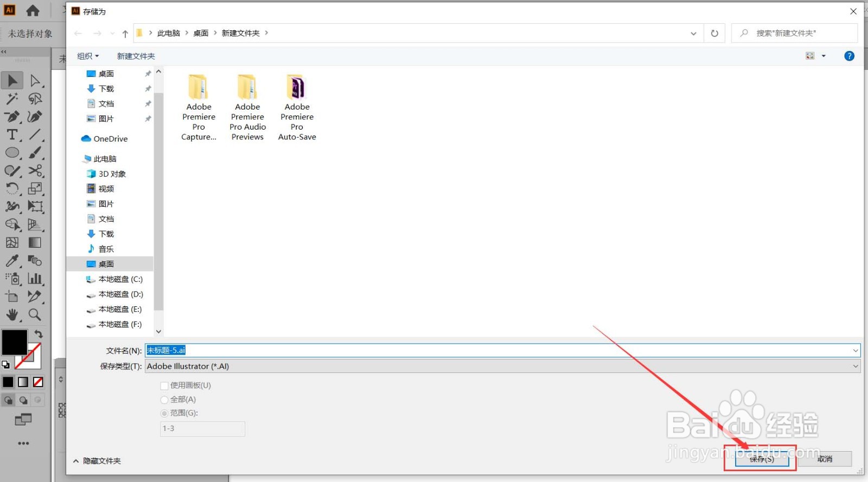868x482 pixels.
Task: Select the Scale tool
Action: pyautogui.click(x=35, y=189)
